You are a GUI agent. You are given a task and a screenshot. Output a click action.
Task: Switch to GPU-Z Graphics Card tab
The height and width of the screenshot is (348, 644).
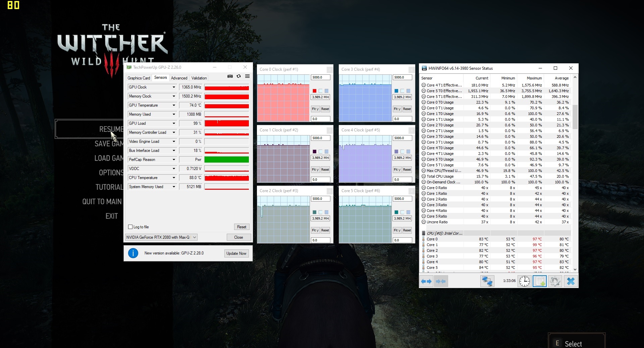(x=139, y=78)
